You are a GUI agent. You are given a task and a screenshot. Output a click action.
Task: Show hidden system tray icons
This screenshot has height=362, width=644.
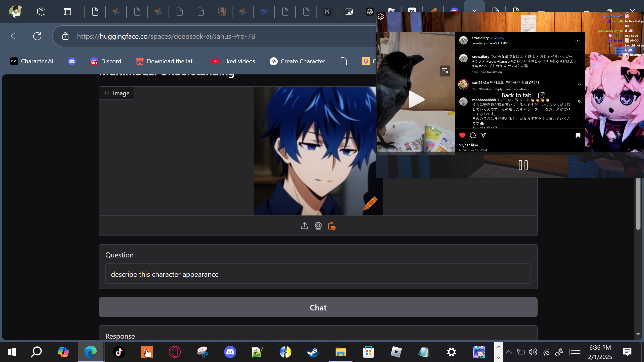(509, 352)
